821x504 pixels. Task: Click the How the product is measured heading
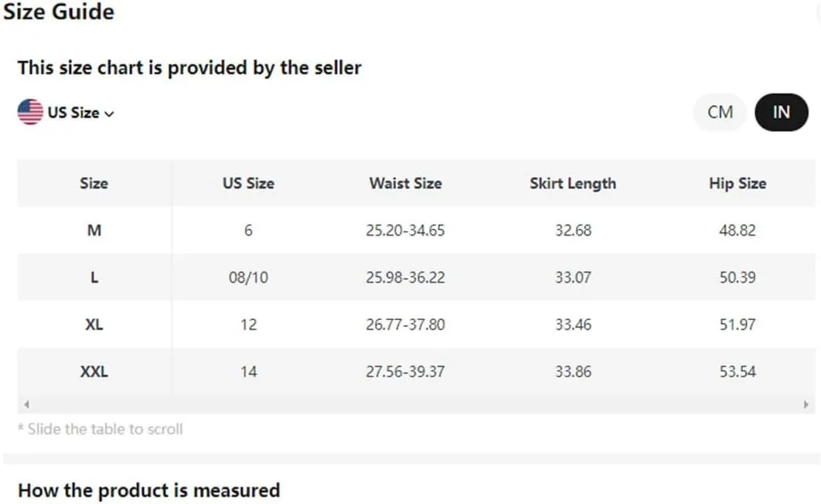click(148, 490)
